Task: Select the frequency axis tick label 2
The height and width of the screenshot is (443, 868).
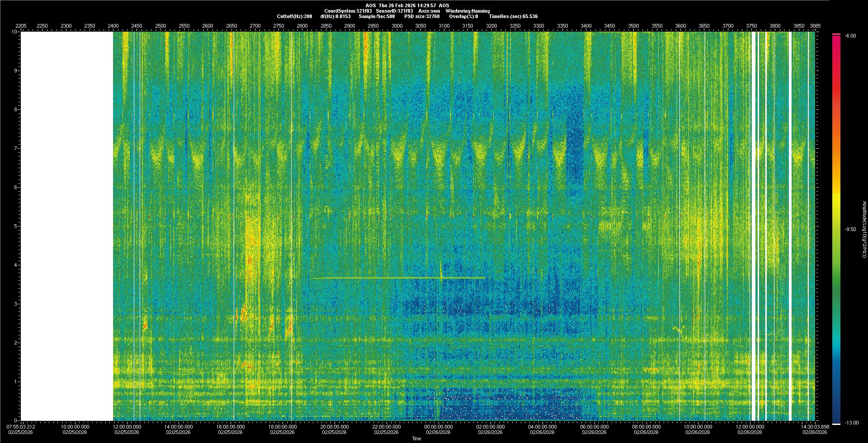Action: tap(16, 343)
